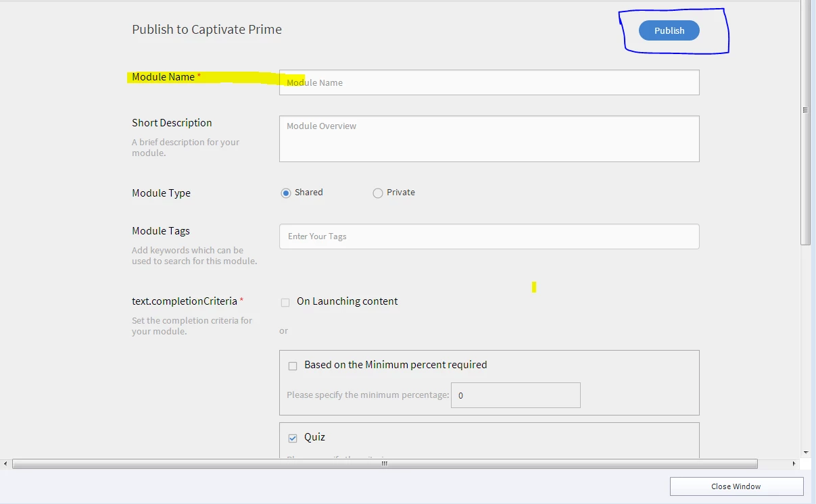816x504 pixels.
Task: Click the minimum percentage value field
Action: click(x=516, y=395)
